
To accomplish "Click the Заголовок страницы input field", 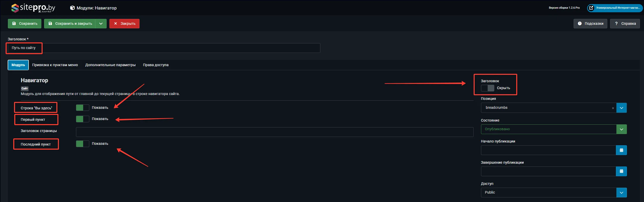I will click(x=274, y=132).
